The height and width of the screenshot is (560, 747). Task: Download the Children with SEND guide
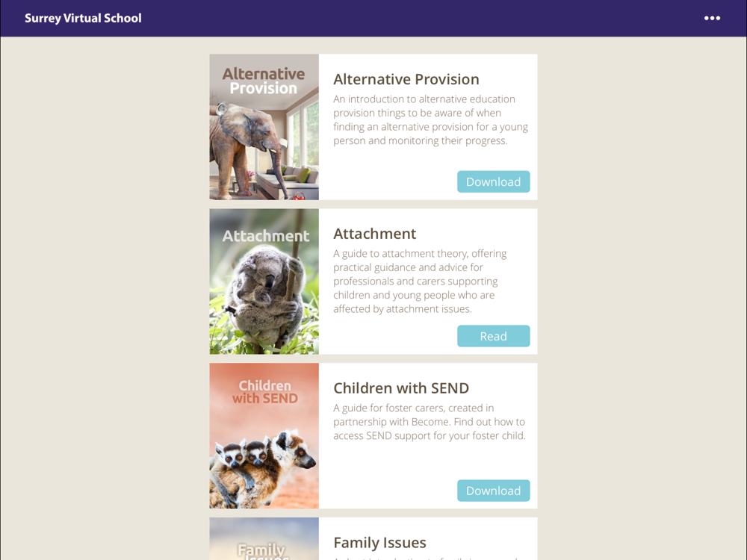tap(493, 491)
